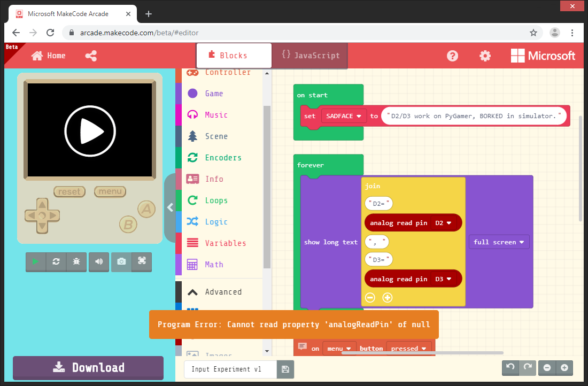Screen dimensions: 588x386
Task: Close the Microsoft MakeCode Arcade tab
Action: 128,14
